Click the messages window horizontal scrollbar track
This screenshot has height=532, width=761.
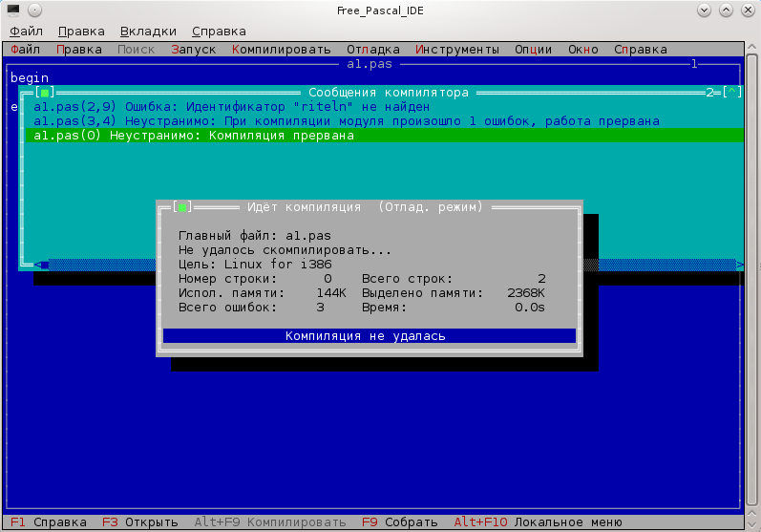(x=382, y=265)
